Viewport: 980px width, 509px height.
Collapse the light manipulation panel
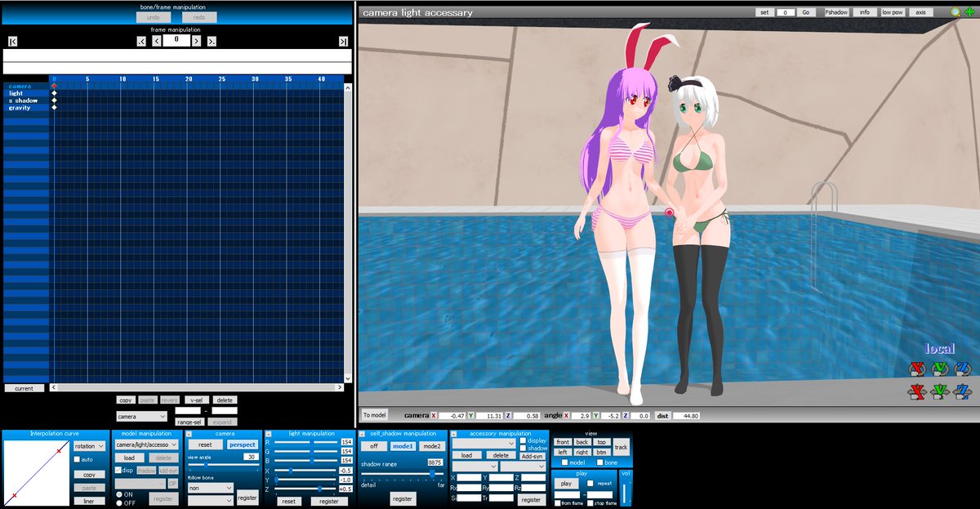click(x=268, y=434)
